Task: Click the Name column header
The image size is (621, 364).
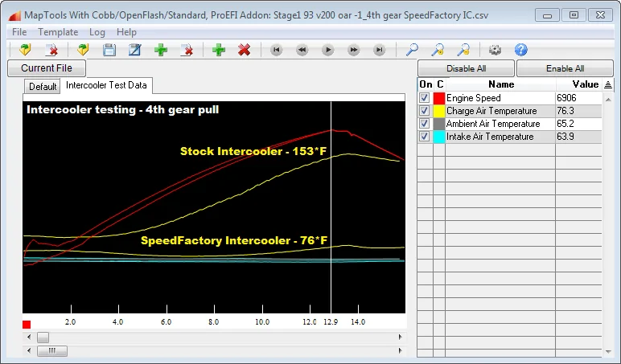Action: tap(501, 84)
